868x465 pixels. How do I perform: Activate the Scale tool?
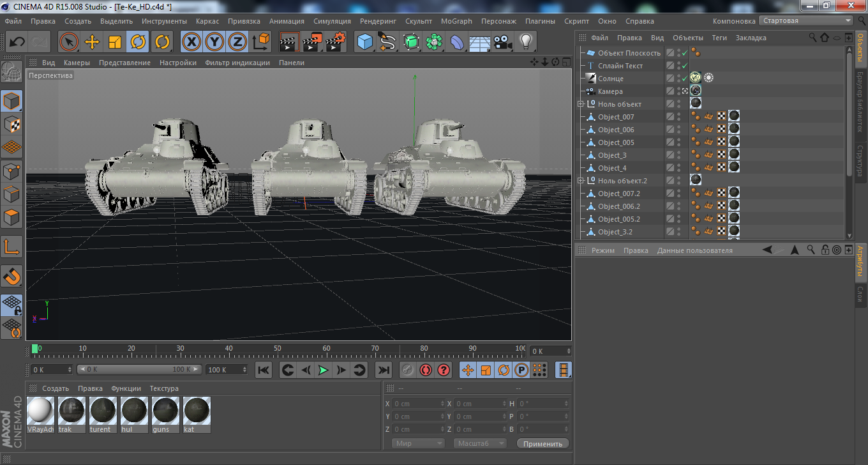pyautogui.click(x=115, y=42)
